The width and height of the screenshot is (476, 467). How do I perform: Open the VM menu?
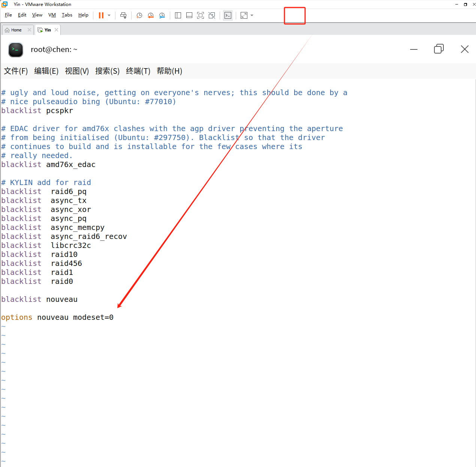coord(52,15)
